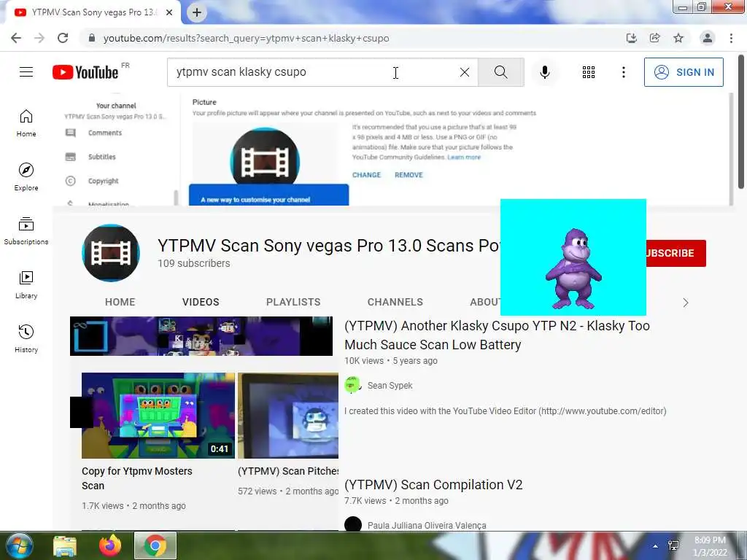Bookmark this page with the star icon
Screen dimensions: 747x560
(678, 38)
